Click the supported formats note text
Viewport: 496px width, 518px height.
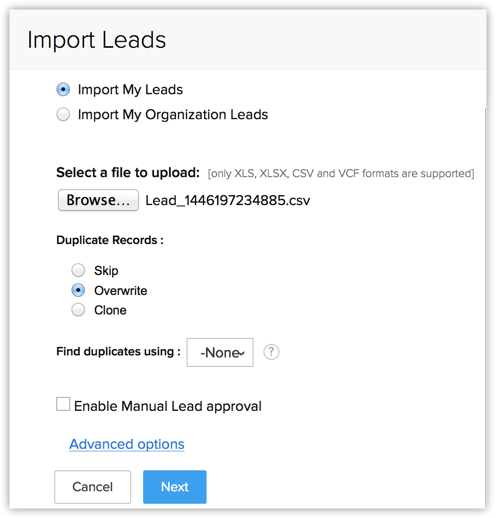[x=341, y=174]
